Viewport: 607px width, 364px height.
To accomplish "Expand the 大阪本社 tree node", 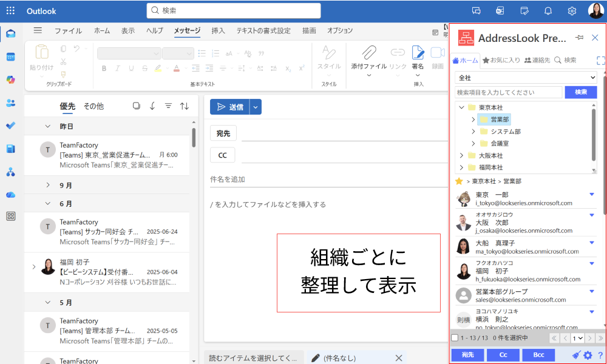I will point(462,156).
